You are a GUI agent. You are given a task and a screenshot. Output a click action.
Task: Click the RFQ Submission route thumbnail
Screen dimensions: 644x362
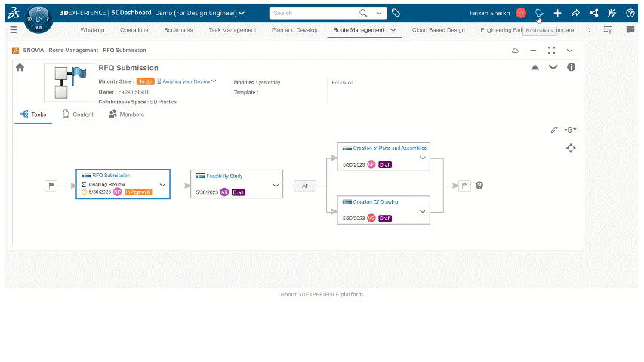coord(69,82)
